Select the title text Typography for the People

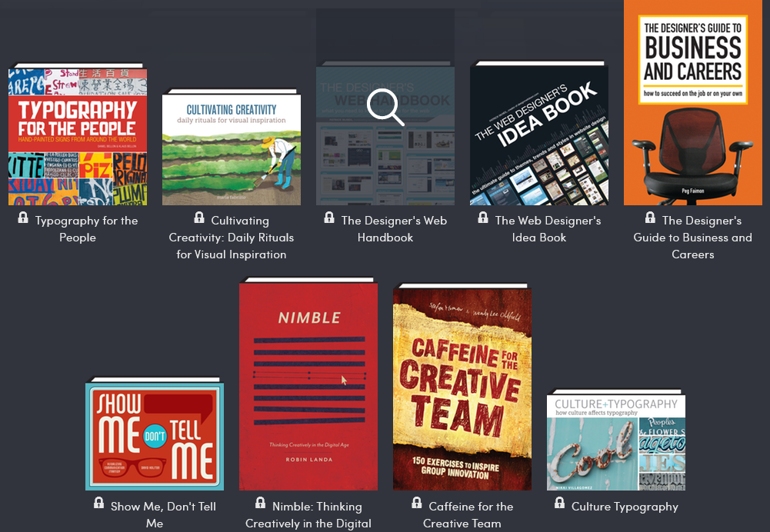86,229
